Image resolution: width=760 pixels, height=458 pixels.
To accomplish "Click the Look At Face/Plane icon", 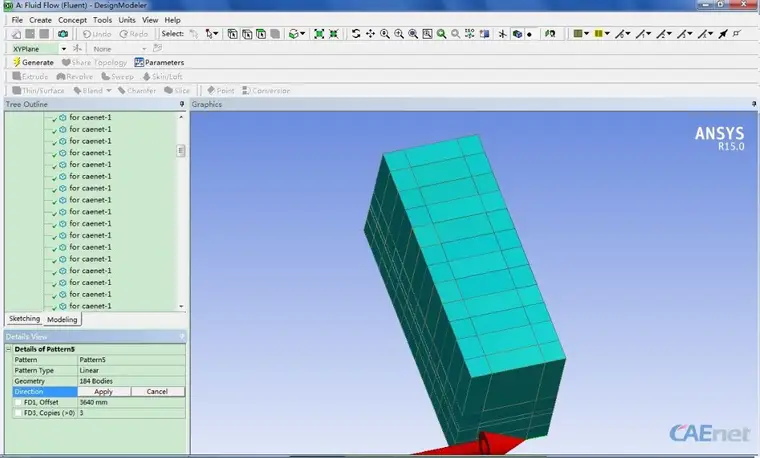I will click(x=484, y=34).
